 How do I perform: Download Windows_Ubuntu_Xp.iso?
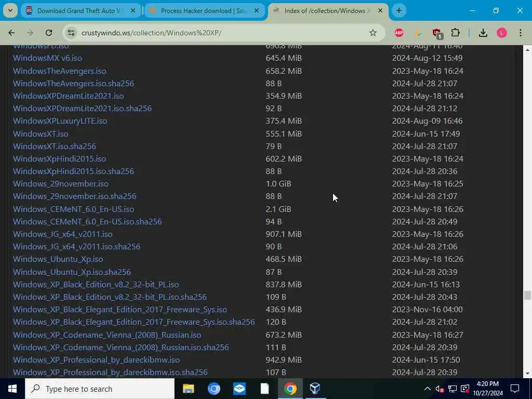click(58, 259)
